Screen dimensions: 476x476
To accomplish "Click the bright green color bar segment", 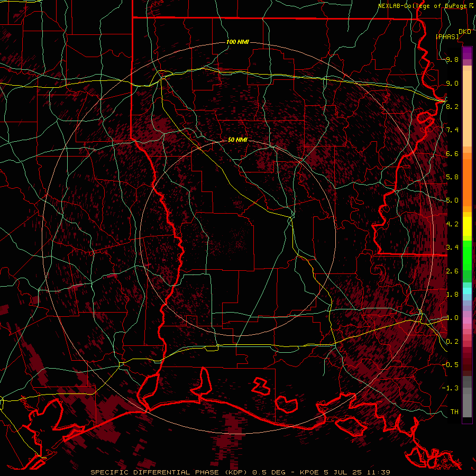I will click(467, 255).
